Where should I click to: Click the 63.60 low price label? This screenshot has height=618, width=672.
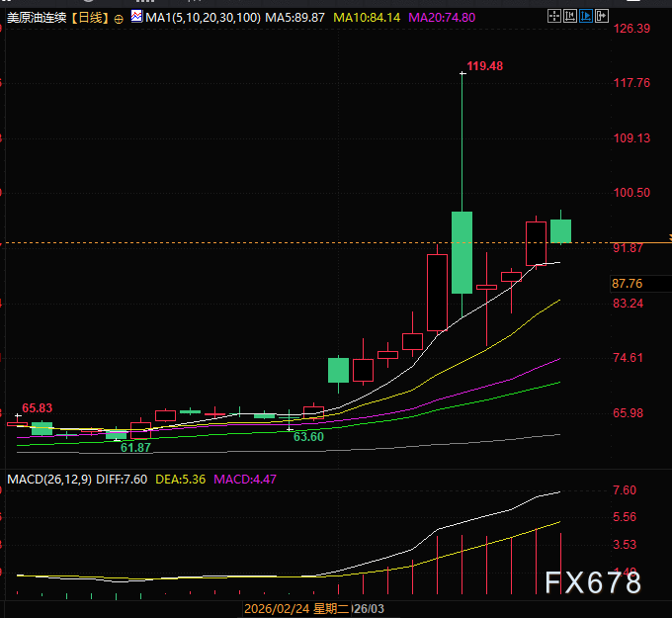tap(308, 437)
